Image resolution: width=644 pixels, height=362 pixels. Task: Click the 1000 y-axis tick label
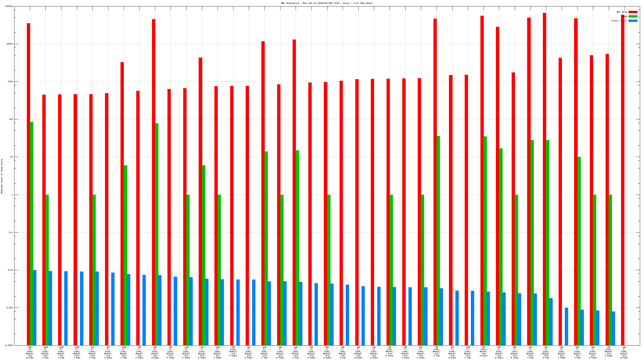[10, 81]
